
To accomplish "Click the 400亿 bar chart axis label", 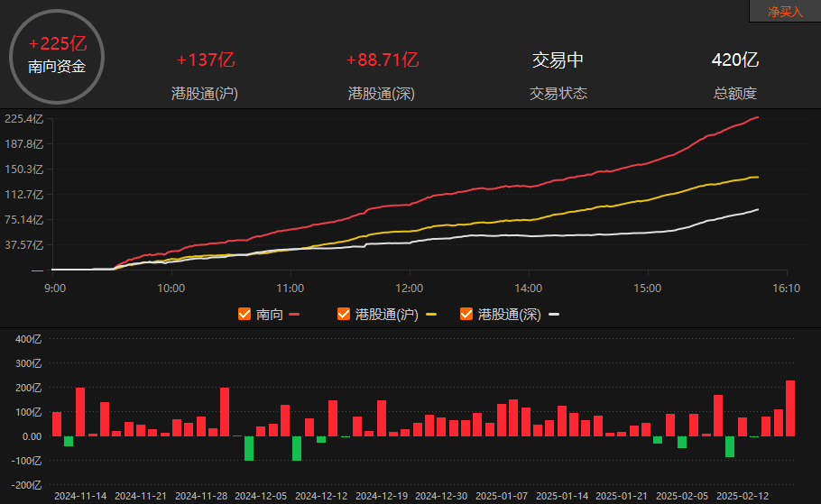I will [x=28, y=339].
